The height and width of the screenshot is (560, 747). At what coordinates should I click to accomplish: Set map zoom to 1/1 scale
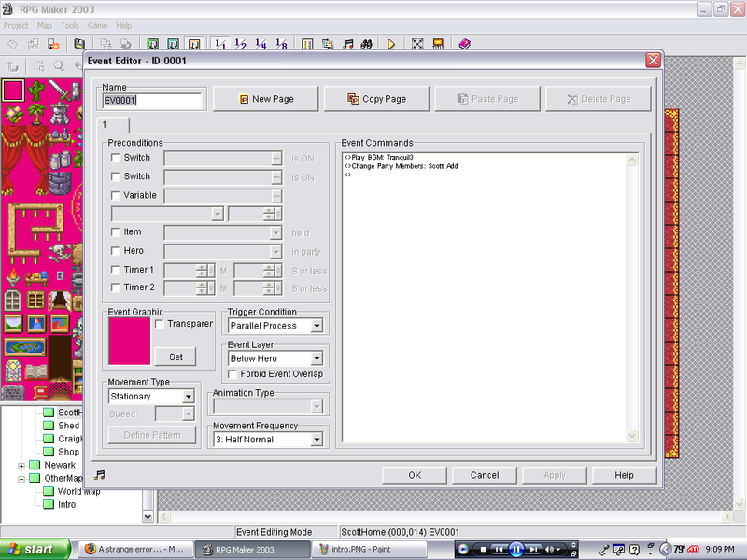220,44
